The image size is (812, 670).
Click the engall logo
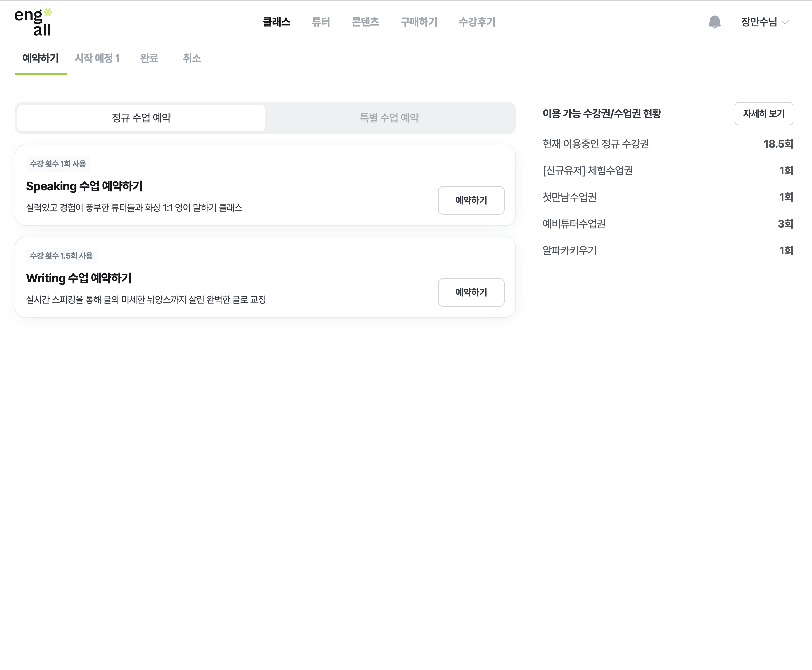click(x=33, y=22)
